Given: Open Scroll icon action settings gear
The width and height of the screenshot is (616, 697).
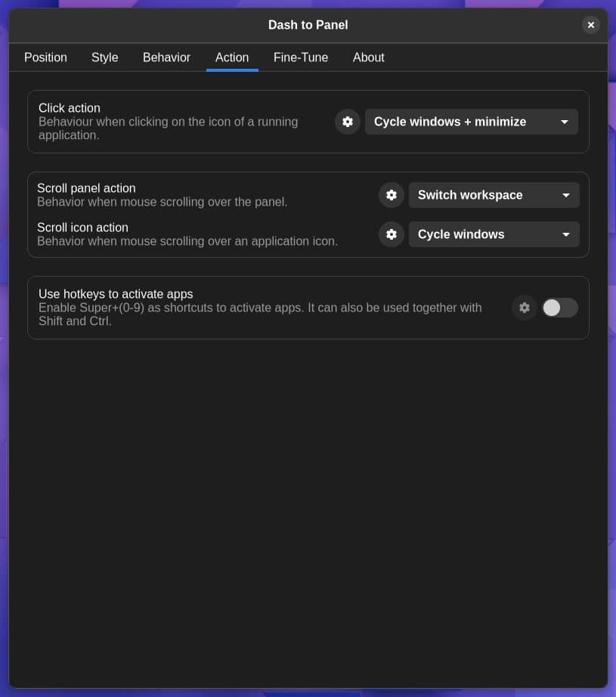Looking at the screenshot, I should tap(391, 234).
